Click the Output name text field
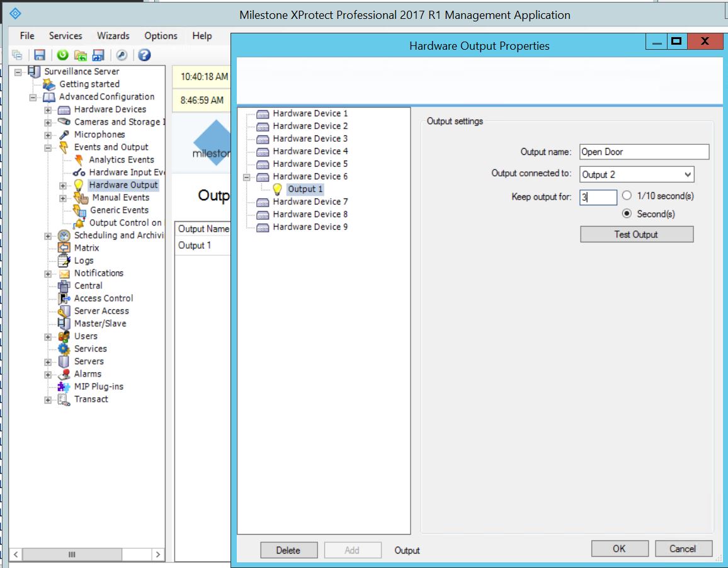 click(x=644, y=152)
